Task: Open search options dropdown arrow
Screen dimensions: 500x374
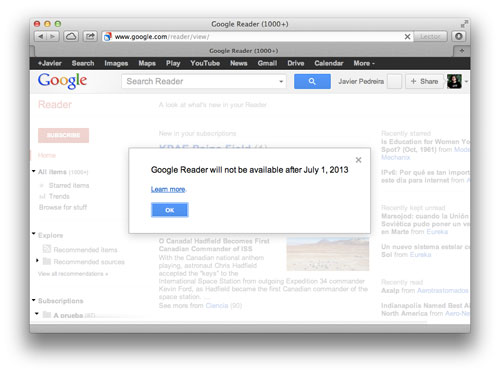Action: [281, 82]
